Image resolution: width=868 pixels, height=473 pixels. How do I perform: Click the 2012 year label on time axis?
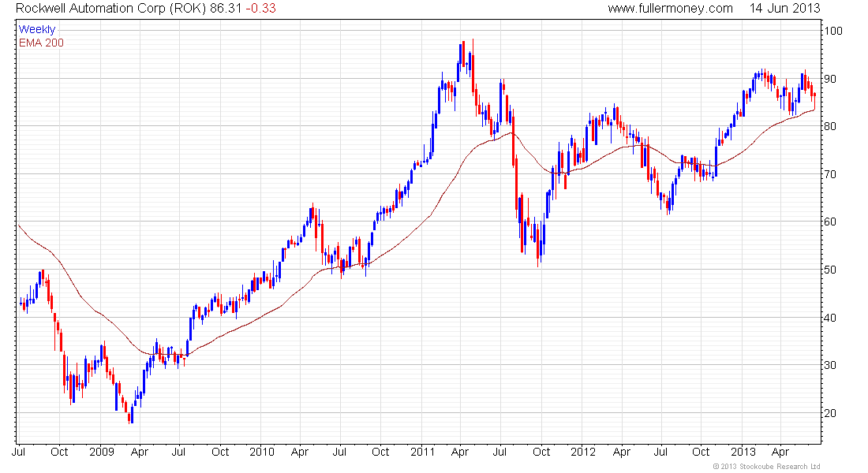pos(583,452)
